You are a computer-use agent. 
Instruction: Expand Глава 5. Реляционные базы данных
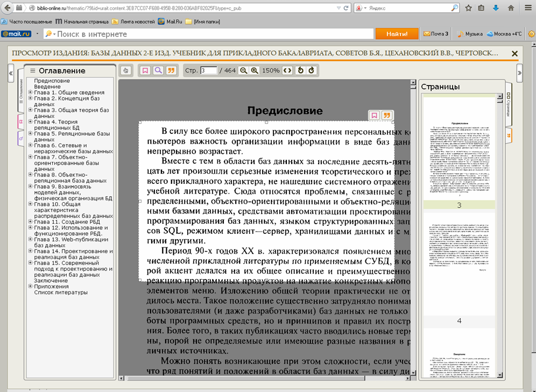pyautogui.click(x=31, y=133)
